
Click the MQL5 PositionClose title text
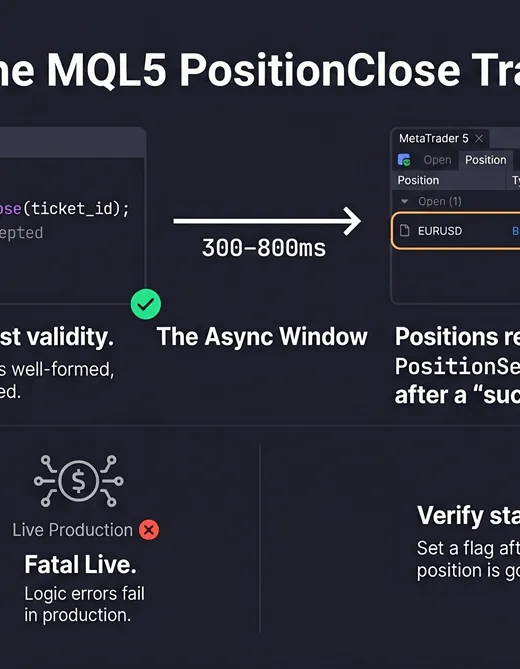pyautogui.click(x=256, y=70)
